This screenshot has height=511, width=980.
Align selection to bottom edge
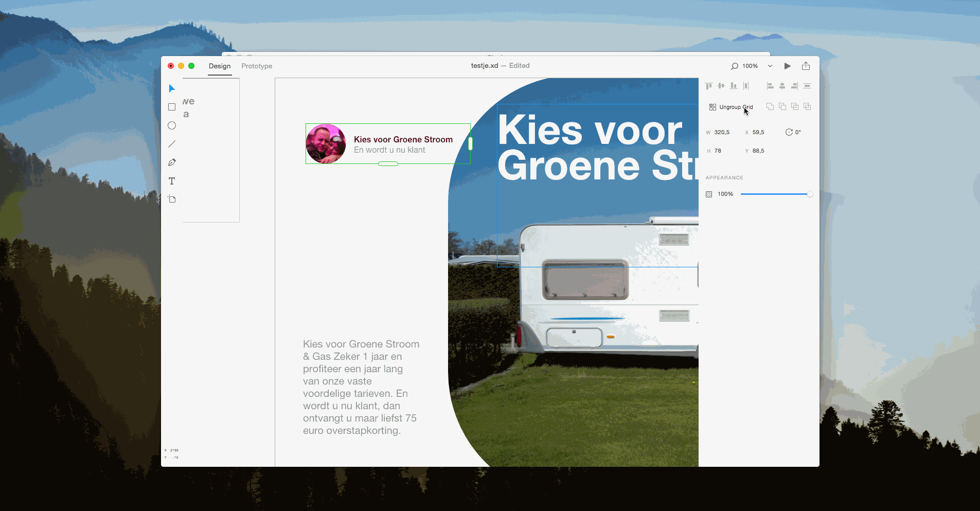pos(734,86)
